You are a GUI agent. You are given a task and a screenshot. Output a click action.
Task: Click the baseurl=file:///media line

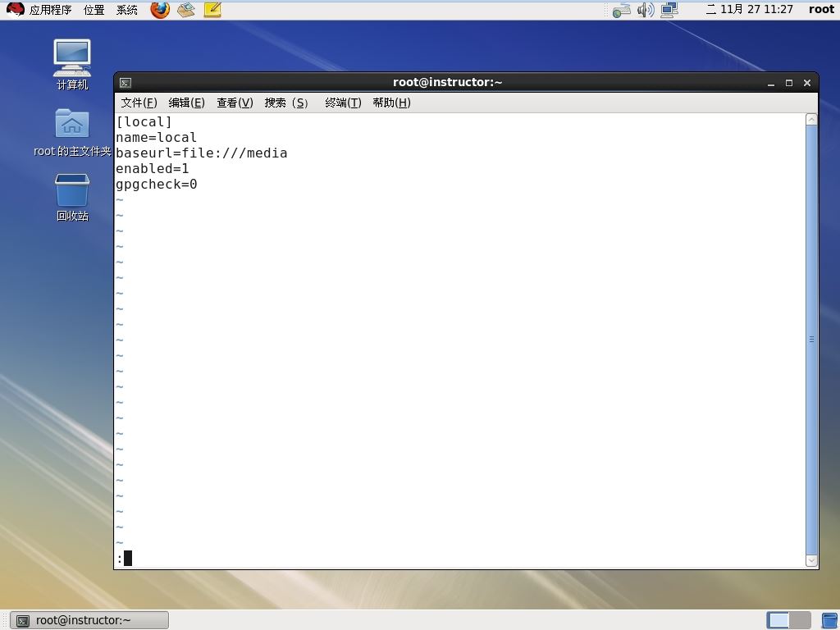click(x=202, y=153)
